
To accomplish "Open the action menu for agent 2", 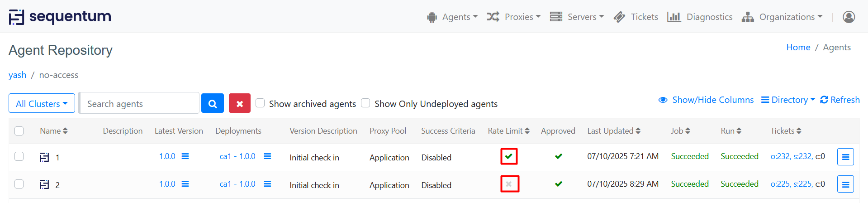I will click(x=845, y=184).
